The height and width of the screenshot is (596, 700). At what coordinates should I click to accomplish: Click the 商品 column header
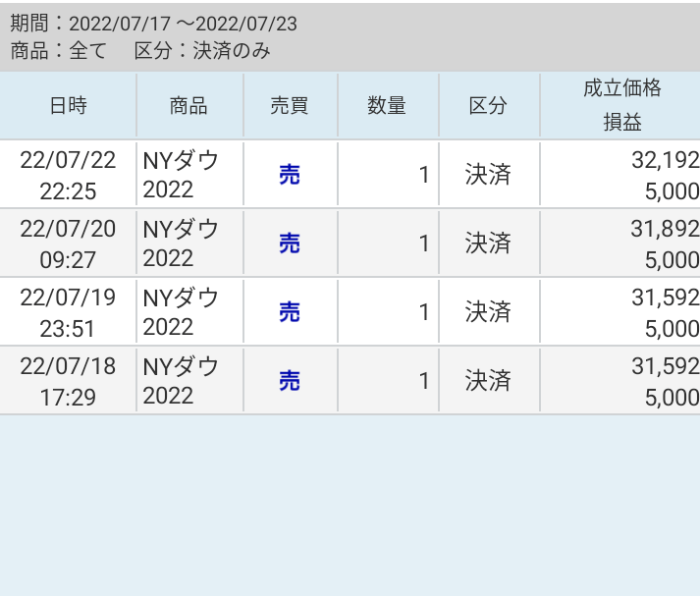188,106
